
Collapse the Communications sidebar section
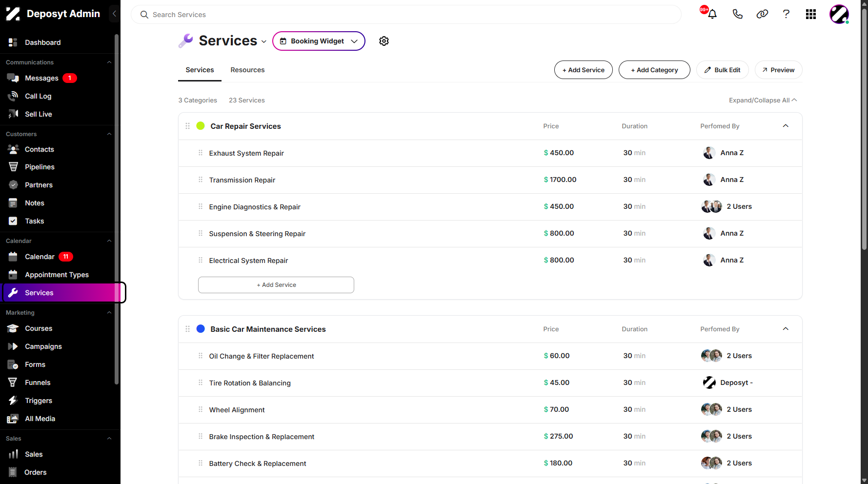click(x=109, y=62)
